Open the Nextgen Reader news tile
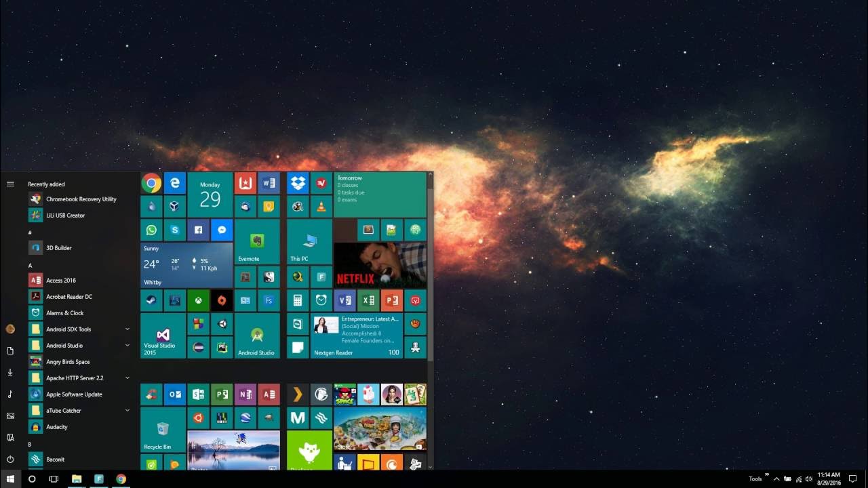This screenshot has height=488, width=868. coord(357,335)
